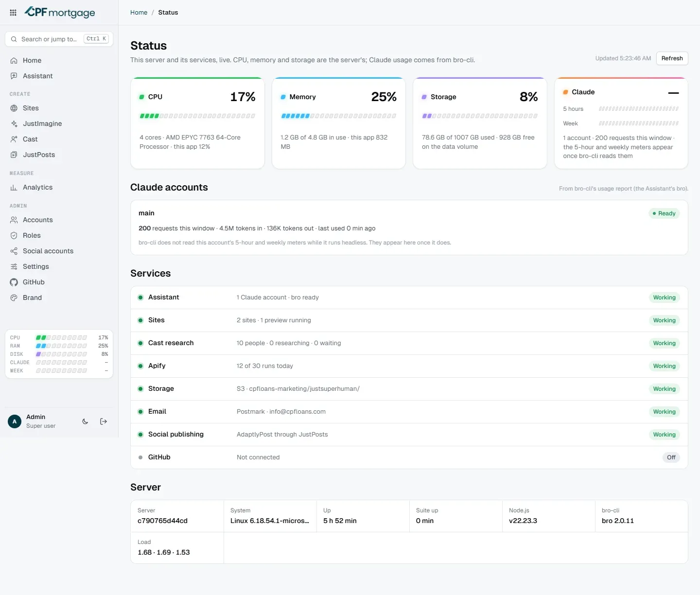The height and width of the screenshot is (595, 700).
Task: Click the Sites globe icon
Action: pyautogui.click(x=14, y=108)
